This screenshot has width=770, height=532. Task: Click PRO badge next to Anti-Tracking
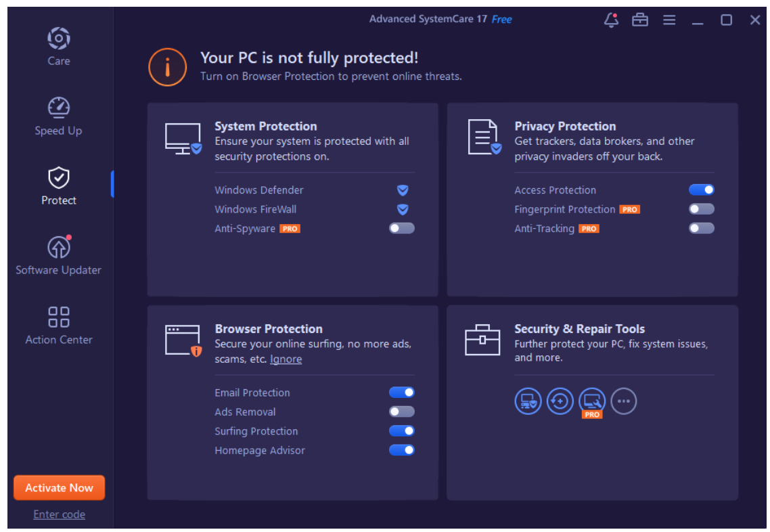coord(589,229)
